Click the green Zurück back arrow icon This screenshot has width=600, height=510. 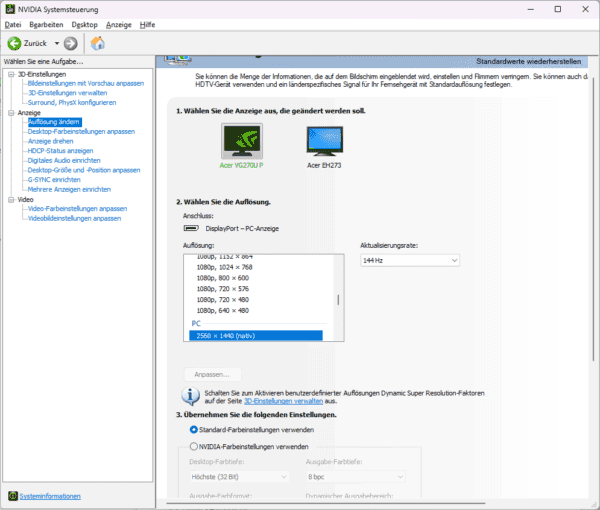coord(15,43)
